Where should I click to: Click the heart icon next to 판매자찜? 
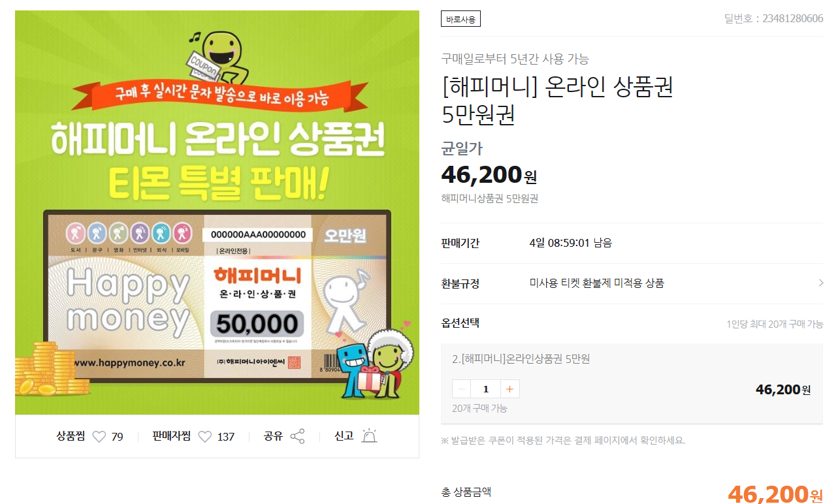click(204, 437)
